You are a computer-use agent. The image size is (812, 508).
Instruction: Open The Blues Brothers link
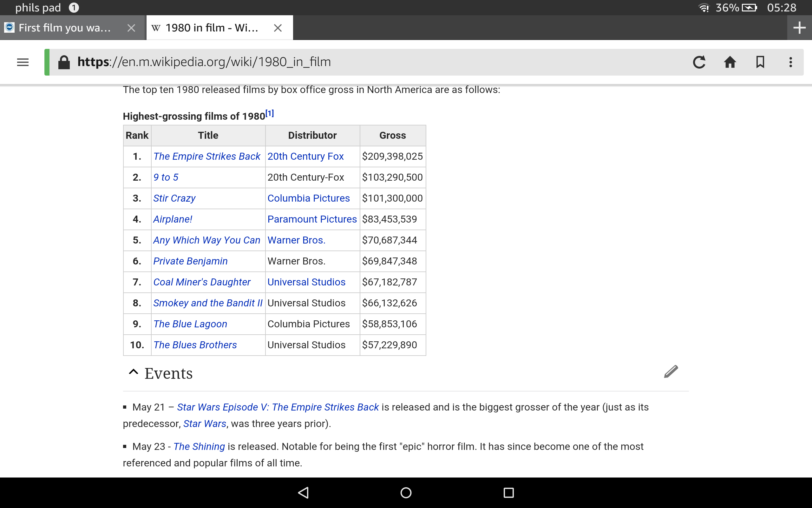pyautogui.click(x=195, y=345)
